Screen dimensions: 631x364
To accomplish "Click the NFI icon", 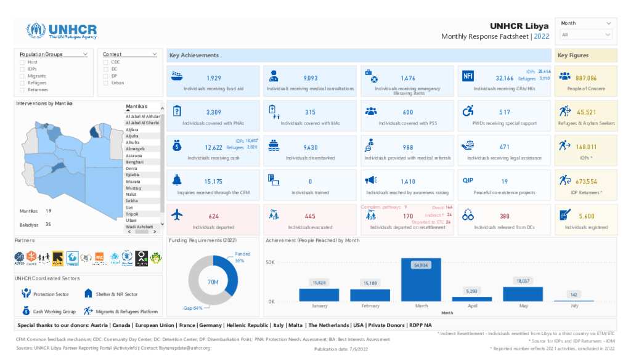I will point(468,76).
